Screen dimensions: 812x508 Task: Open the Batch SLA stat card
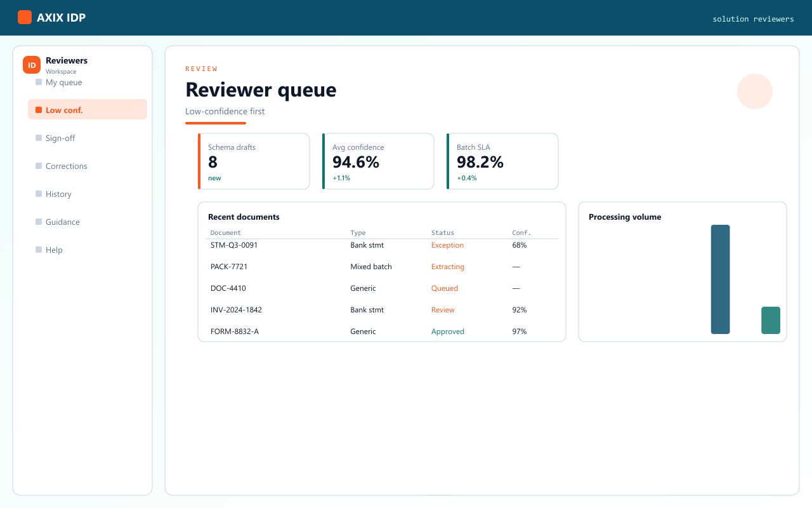[x=502, y=161]
